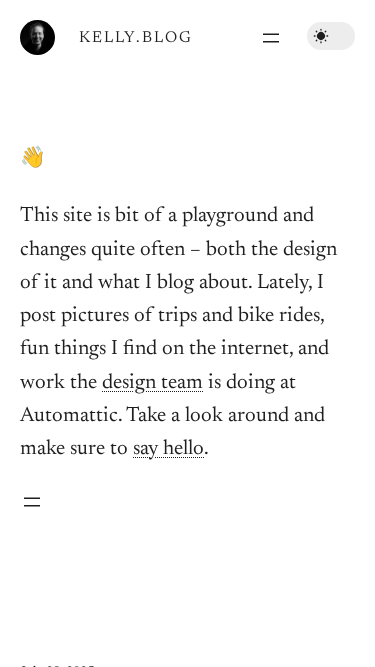
Task: Open the "design team" link
Action: (x=152, y=382)
